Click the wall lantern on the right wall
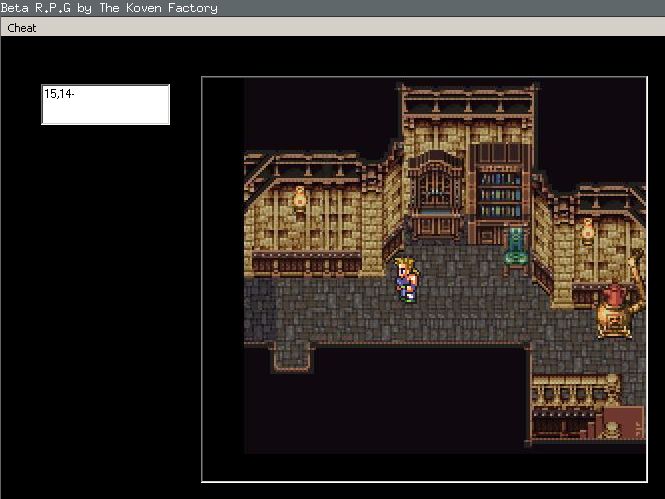Viewport: 665px width, 499px height. [x=588, y=231]
